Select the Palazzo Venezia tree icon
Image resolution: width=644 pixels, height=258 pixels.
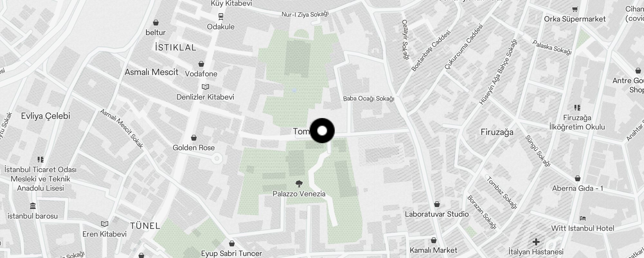[299, 184]
